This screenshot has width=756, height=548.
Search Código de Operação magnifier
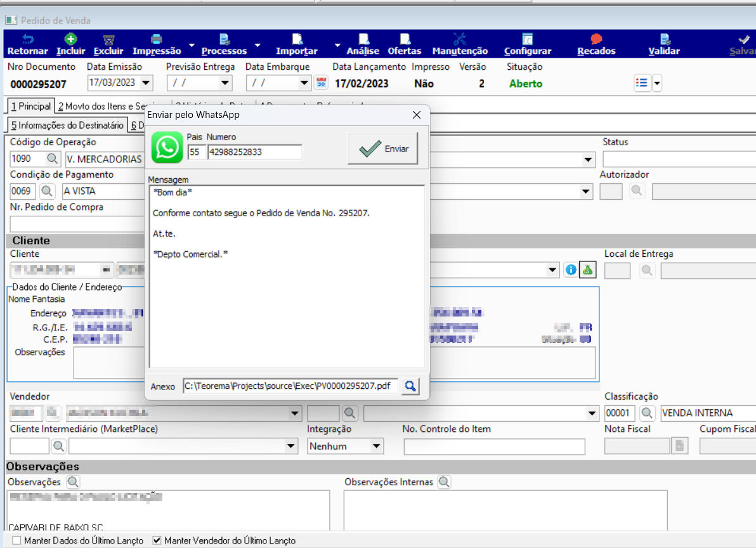pyautogui.click(x=52, y=159)
